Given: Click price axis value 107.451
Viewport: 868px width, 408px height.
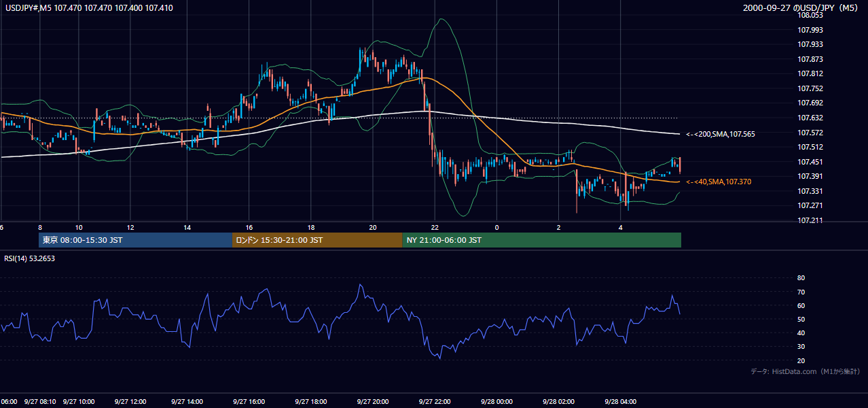Looking at the screenshot, I should point(810,162).
